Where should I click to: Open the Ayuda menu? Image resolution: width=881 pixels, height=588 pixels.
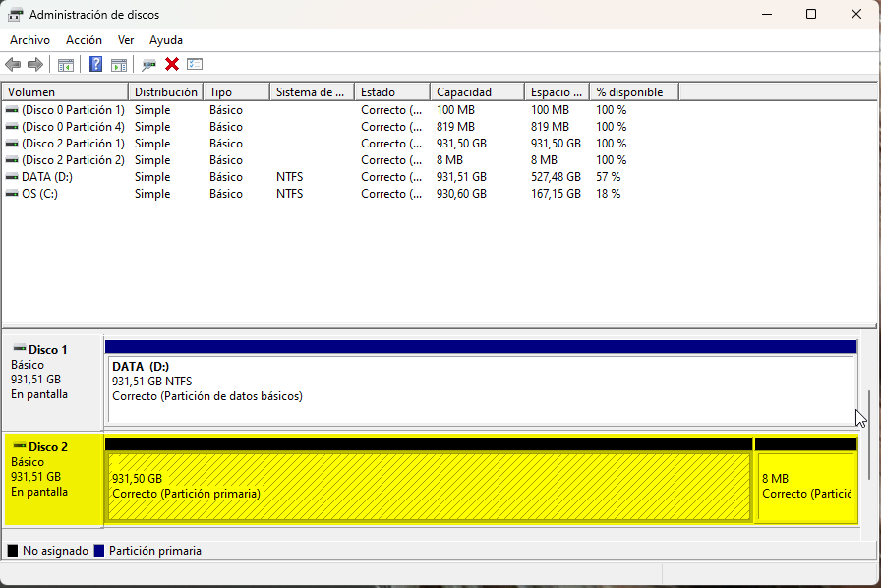pos(165,40)
